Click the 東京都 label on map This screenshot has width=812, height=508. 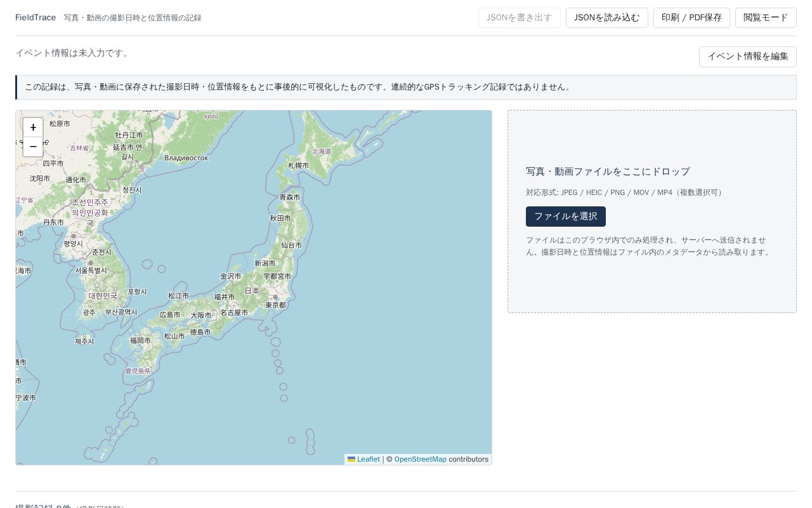pyautogui.click(x=276, y=305)
